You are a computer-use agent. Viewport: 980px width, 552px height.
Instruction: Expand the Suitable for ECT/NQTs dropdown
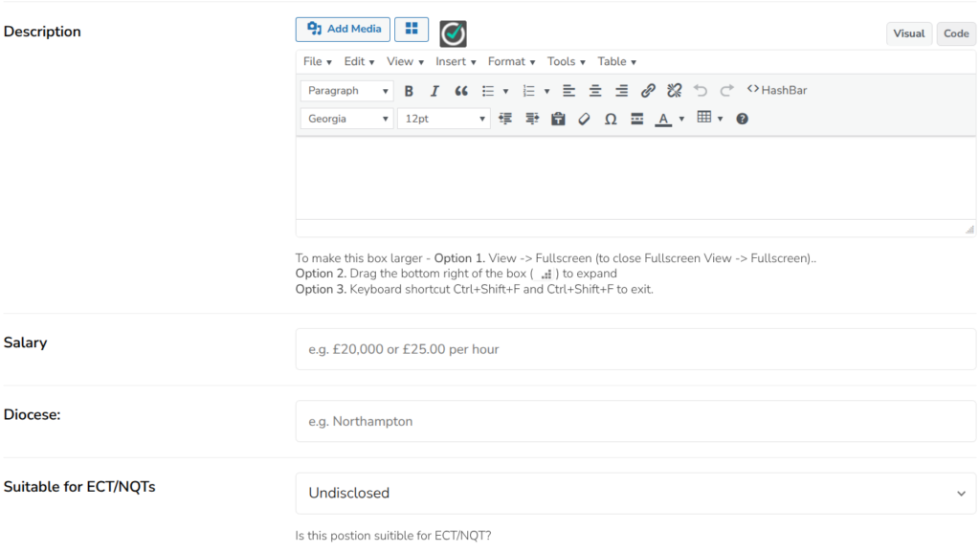[635, 494]
